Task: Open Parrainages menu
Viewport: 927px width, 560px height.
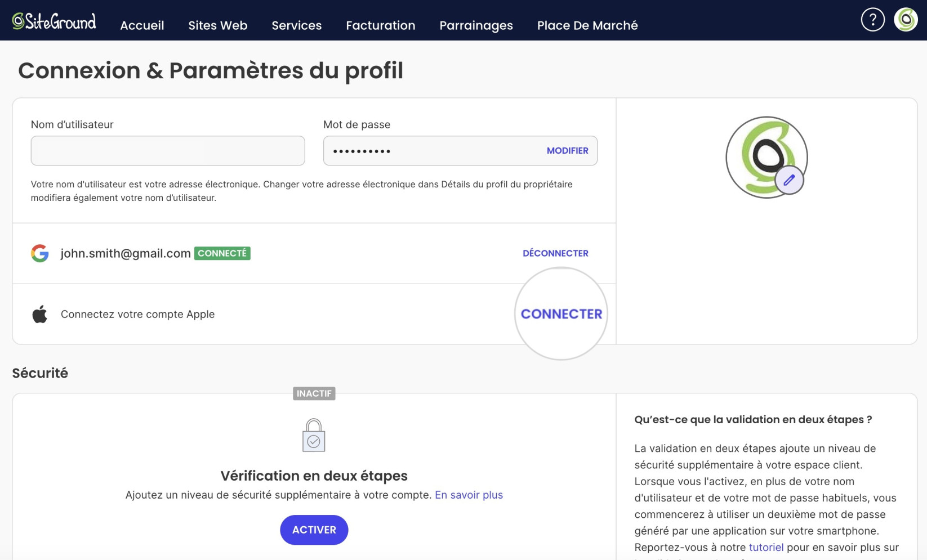Action: 476,25
